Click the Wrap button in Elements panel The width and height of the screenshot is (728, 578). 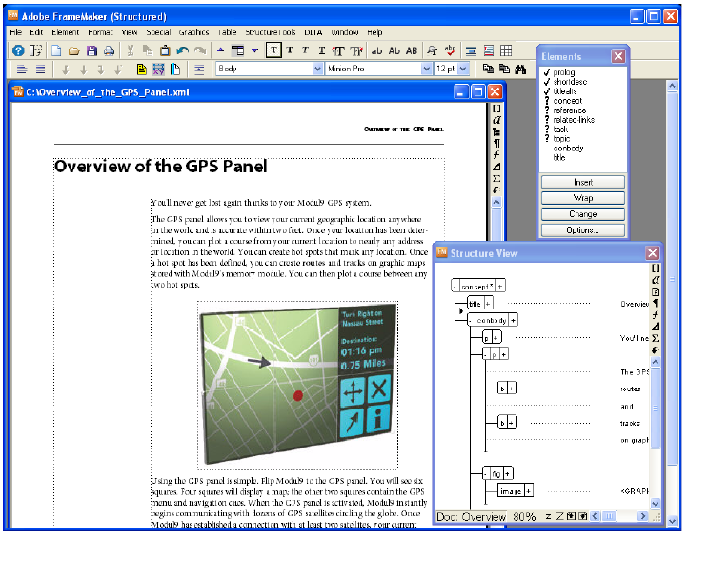coord(582,198)
